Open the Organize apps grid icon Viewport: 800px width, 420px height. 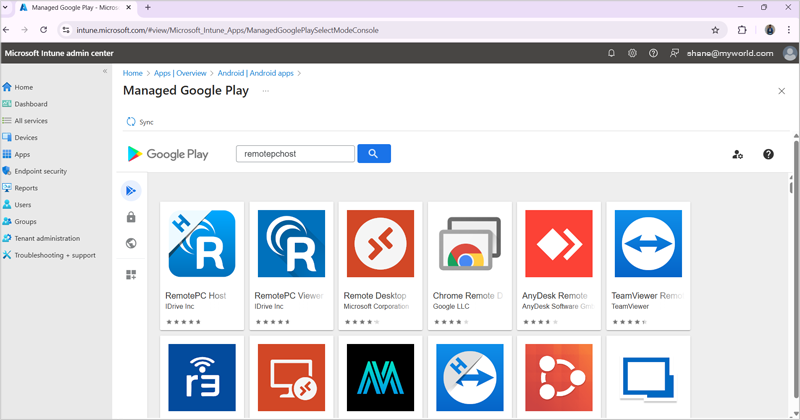[131, 274]
